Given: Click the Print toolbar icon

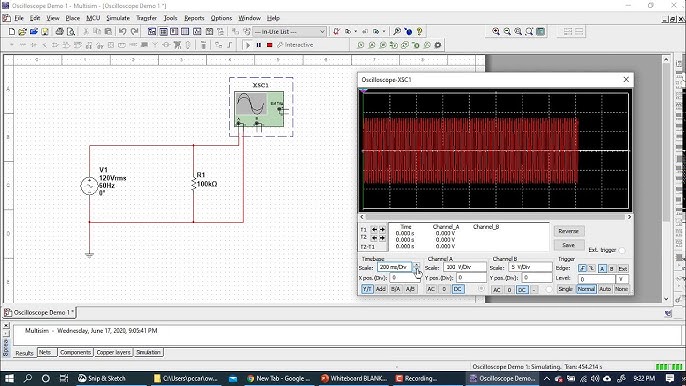Looking at the screenshot, I should (x=60, y=32).
